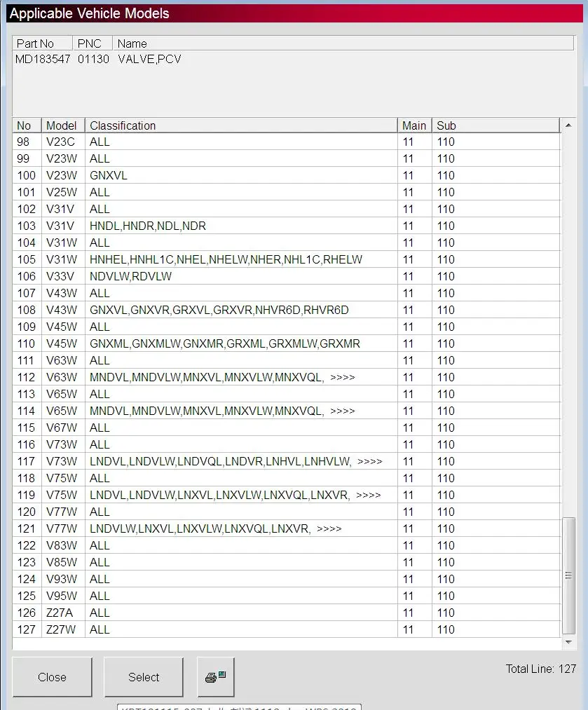This screenshot has width=588, height=710.
Task: Select row 112 classification beginning MNDVL
Action: [x=286, y=377]
